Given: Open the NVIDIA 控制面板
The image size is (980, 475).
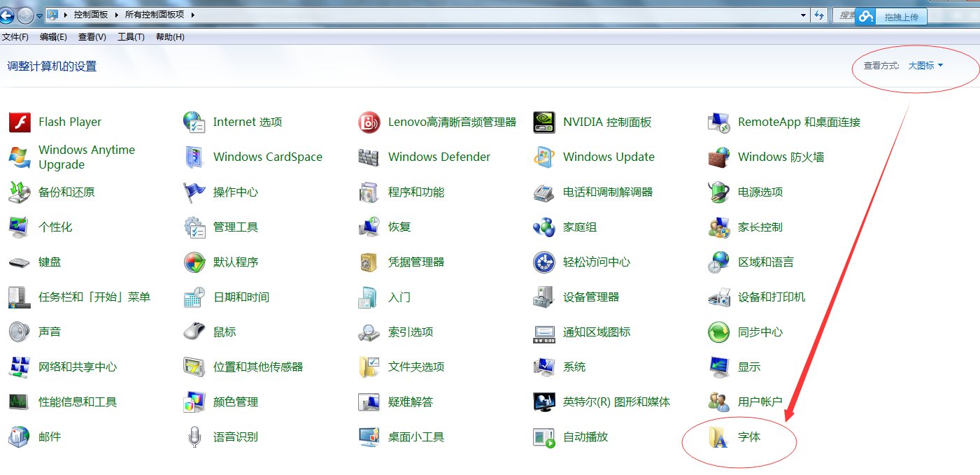Looking at the screenshot, I should 606,121.
